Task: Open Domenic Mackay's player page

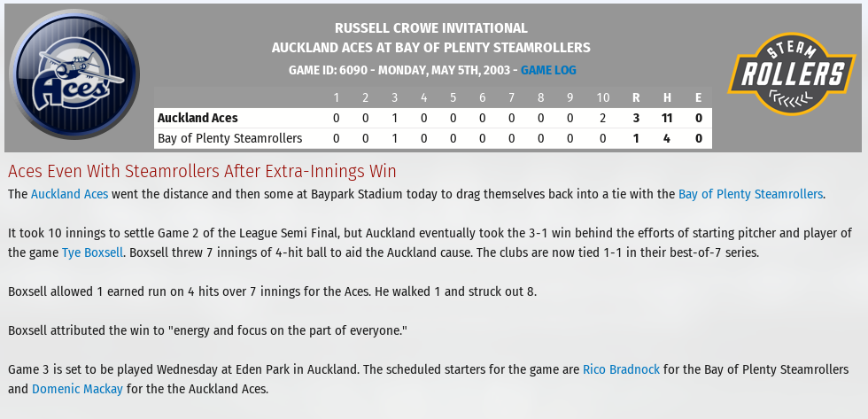Action: coord(77,389)
